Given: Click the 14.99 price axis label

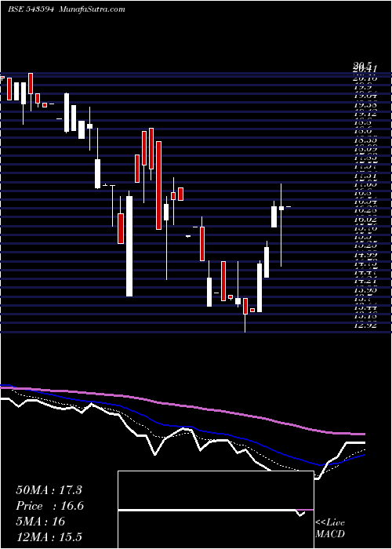Looking at the screenshot, I should click(x=365, y=255).
